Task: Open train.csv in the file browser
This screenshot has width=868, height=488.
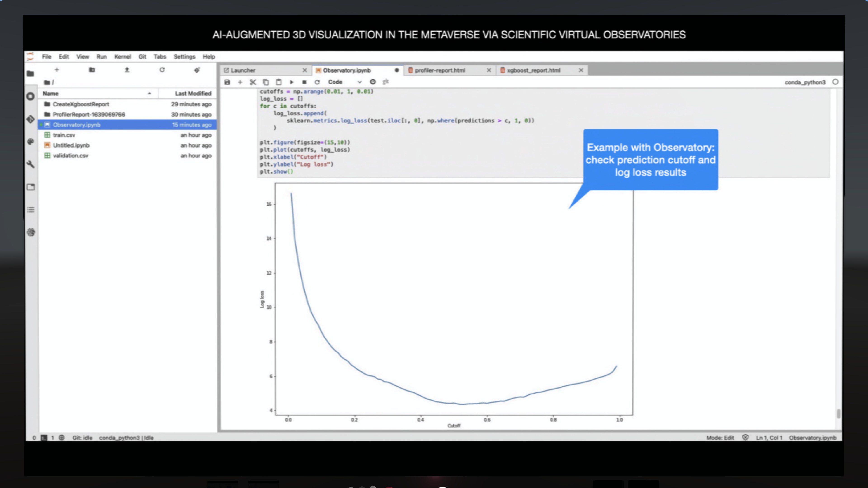Action: click(64, 135)
